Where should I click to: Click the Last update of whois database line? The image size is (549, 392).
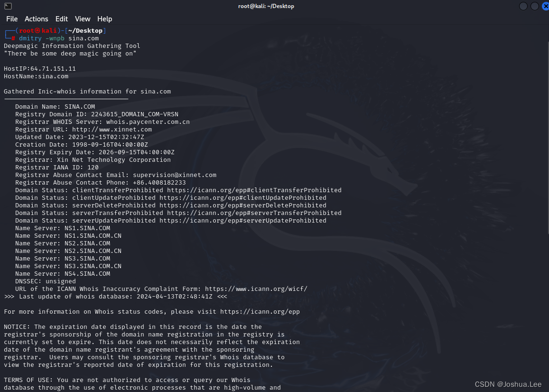(116, 297)
